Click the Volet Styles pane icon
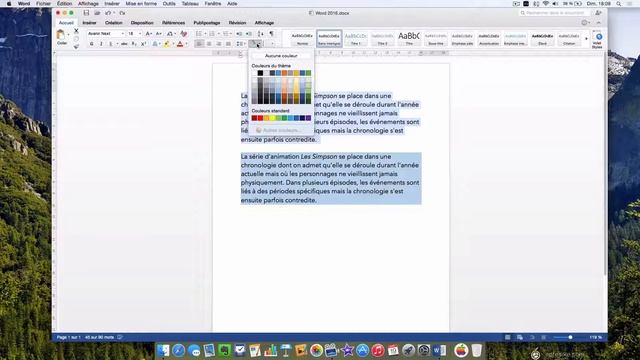640x360 pixels. [x=597, y=40]
